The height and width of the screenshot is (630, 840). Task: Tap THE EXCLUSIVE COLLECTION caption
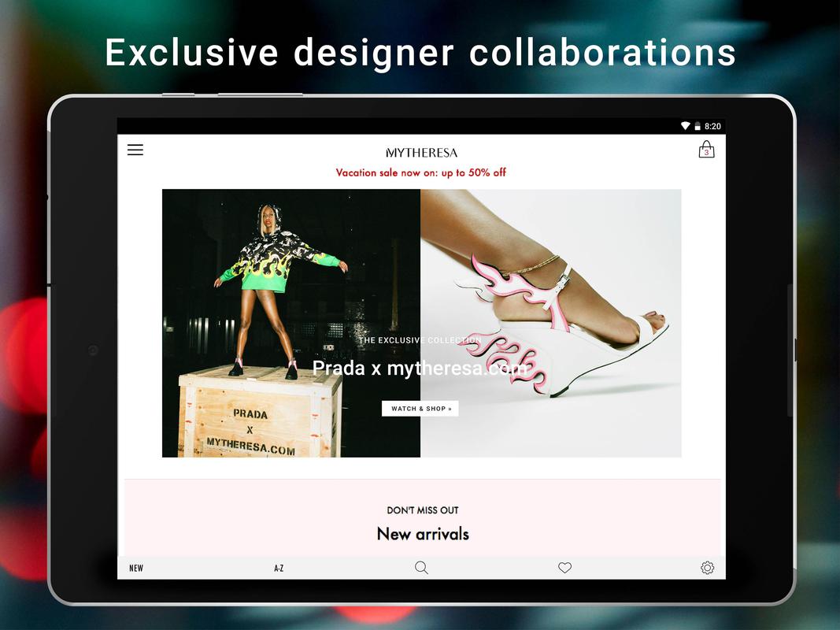420,340
